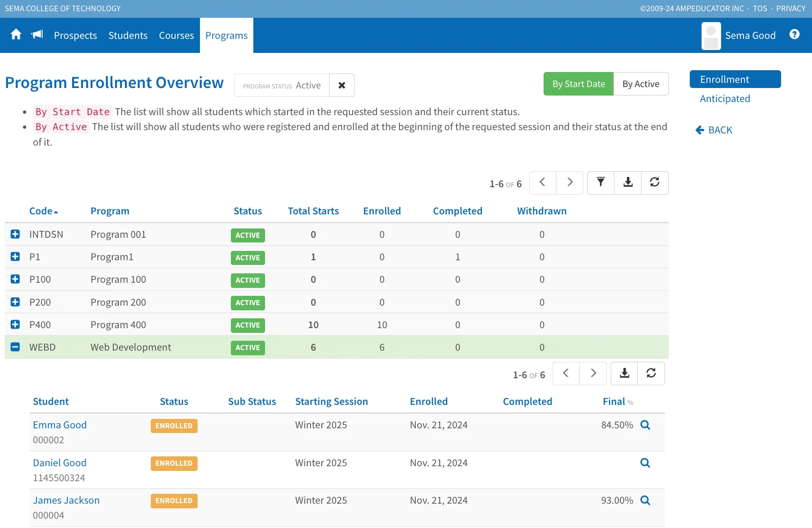Open the Programs tab
This screenshot has width=812, height=528.
click(x=227, y=36)
